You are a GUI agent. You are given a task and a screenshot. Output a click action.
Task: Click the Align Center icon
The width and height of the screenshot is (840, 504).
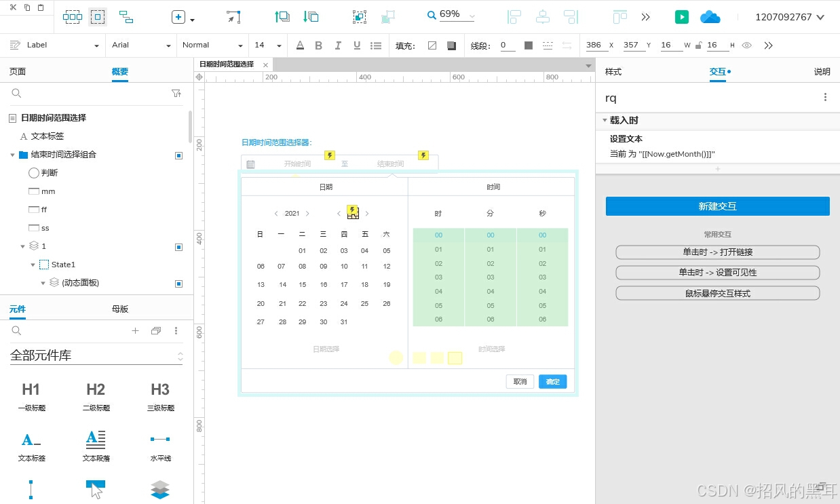tap(543, 17)
